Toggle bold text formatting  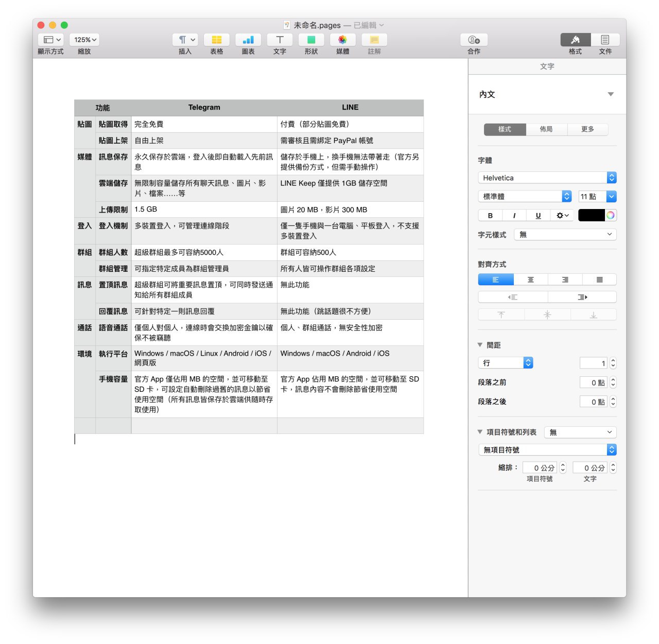490,216
